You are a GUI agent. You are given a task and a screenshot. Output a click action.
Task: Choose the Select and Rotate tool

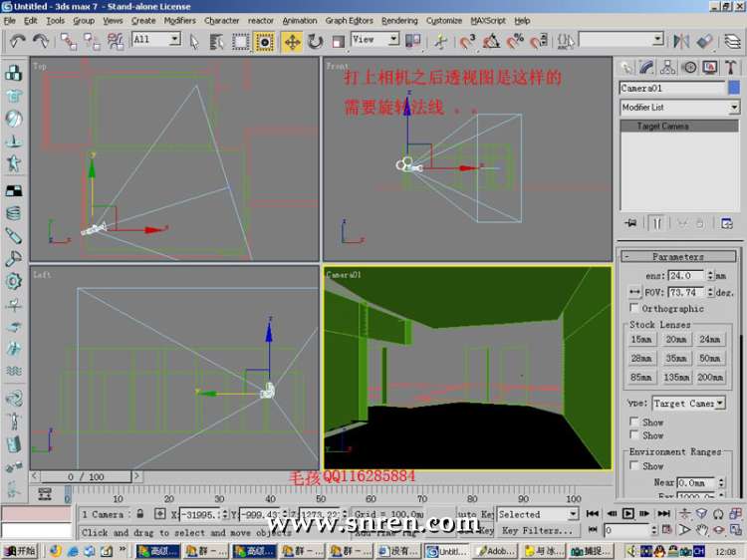(315, 41)
